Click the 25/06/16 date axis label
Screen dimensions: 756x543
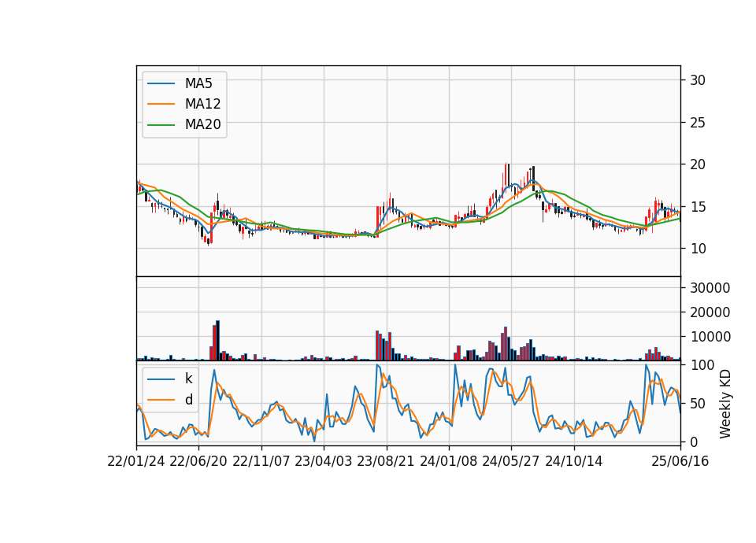(x=680, y=462)
